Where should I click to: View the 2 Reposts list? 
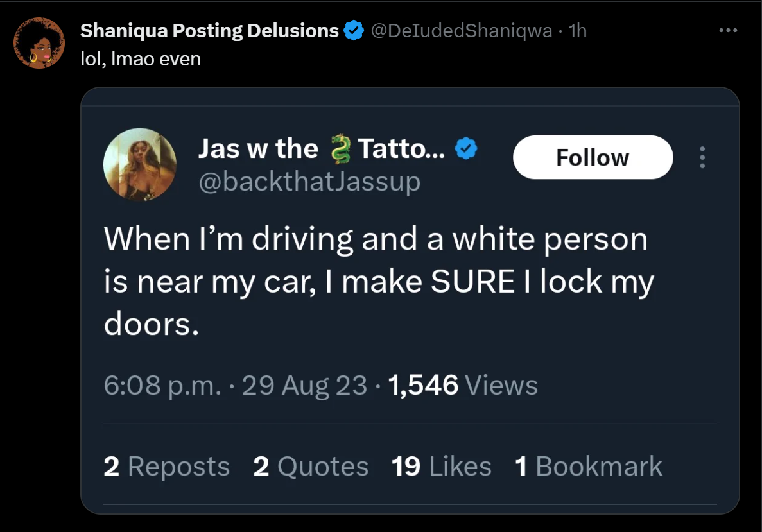click(166, 467)
